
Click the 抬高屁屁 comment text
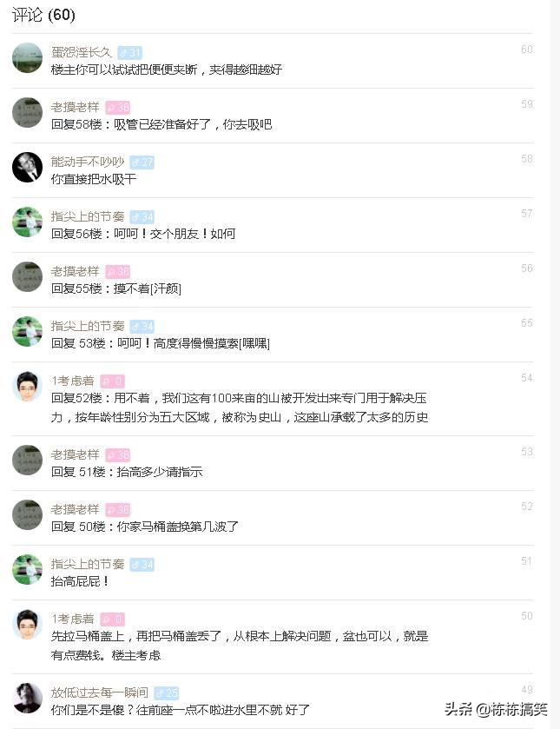[72, 586]
